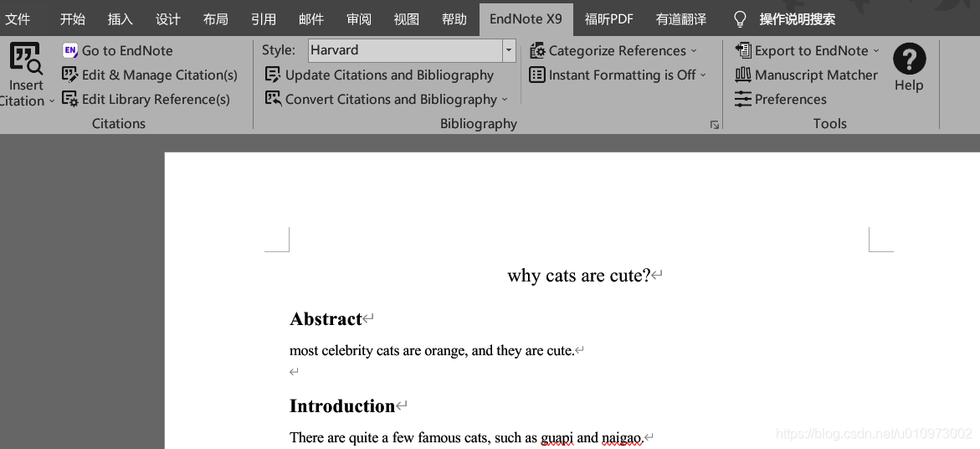Click the Export to EndNote icon

coord(743,50)
